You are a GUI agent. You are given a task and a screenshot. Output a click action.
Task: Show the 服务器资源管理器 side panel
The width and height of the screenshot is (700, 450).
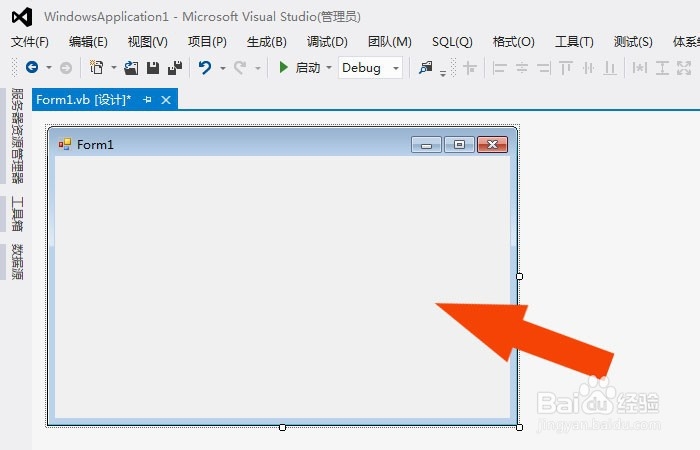coord(17,136)
